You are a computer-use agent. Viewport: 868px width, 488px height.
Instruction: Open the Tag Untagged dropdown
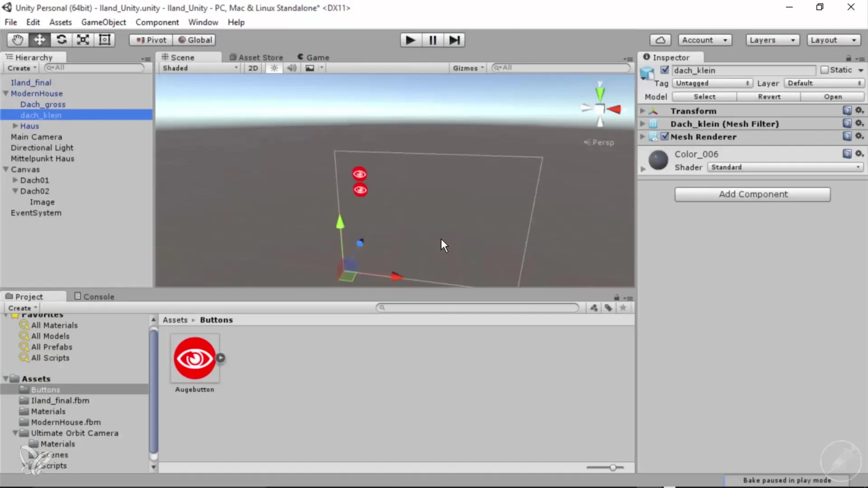[712, 83]
